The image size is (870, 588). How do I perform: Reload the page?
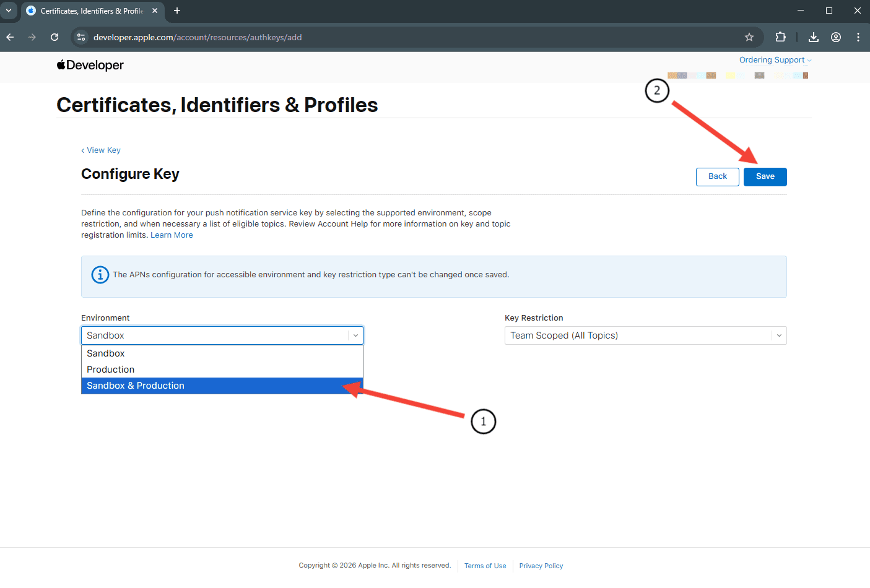54,37
